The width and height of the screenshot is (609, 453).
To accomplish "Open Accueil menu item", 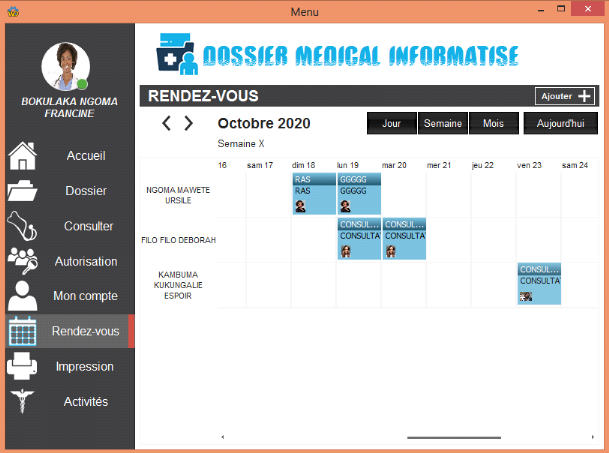I will (x=86, y=156).
